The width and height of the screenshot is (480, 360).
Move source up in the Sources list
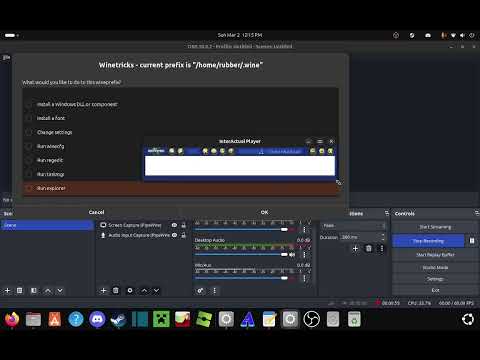144,291
